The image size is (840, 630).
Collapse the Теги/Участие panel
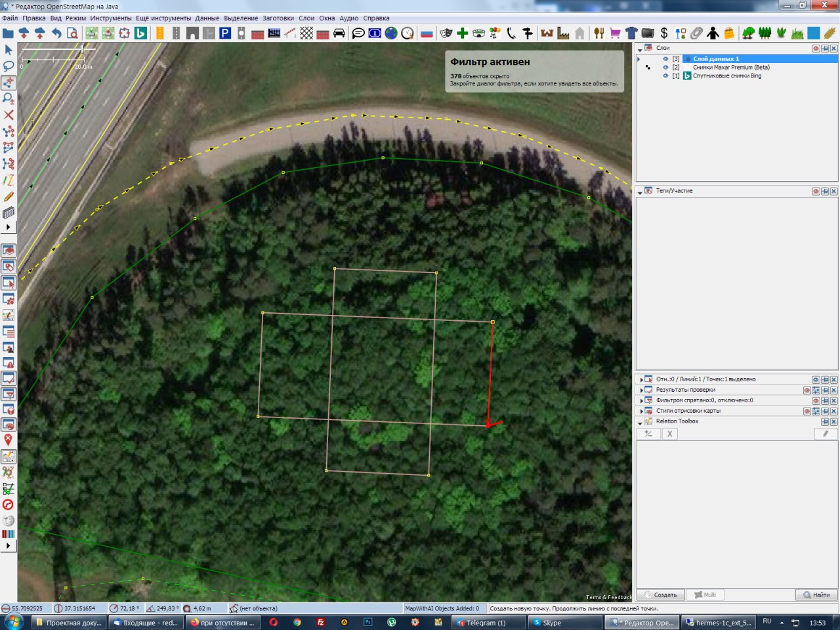[640, 192]
